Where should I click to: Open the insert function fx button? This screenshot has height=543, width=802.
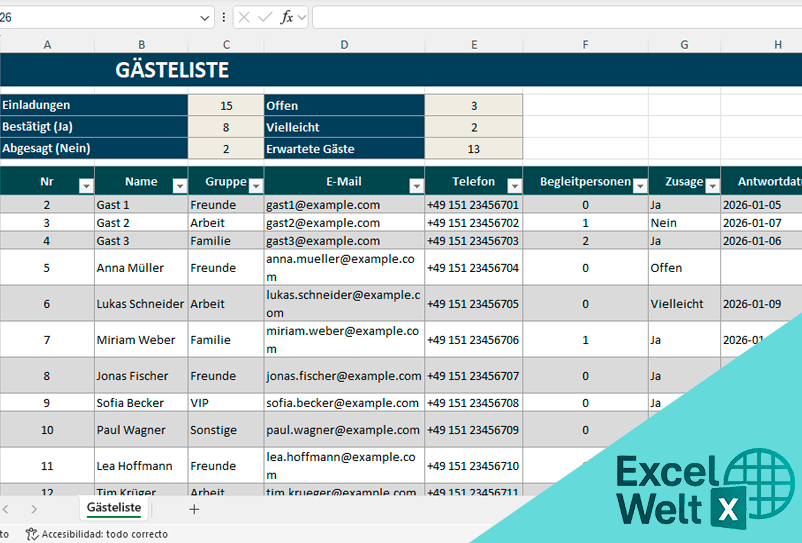286,18
